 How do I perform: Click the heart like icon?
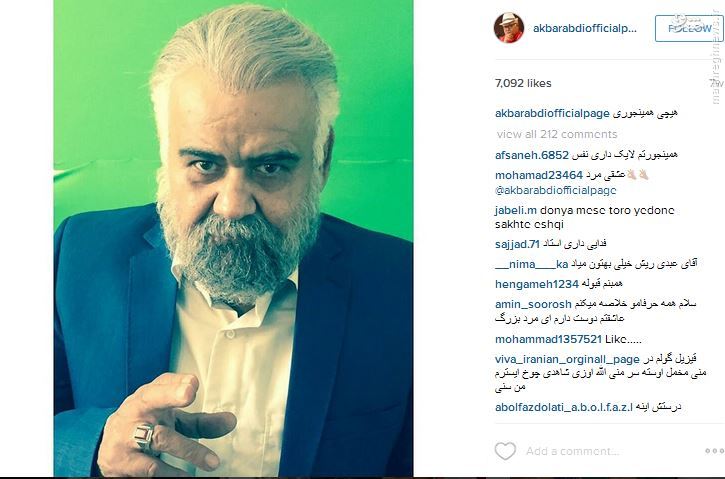click(x=505, y=451)
